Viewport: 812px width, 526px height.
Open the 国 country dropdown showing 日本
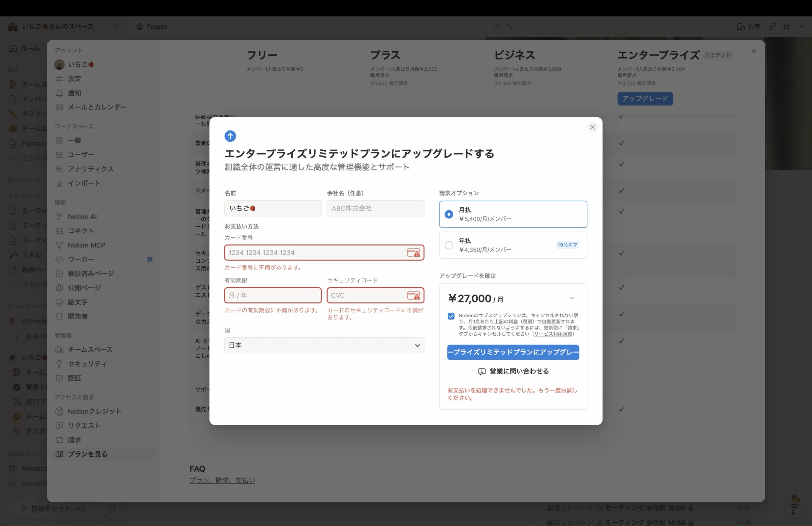[x=324, y=345]
